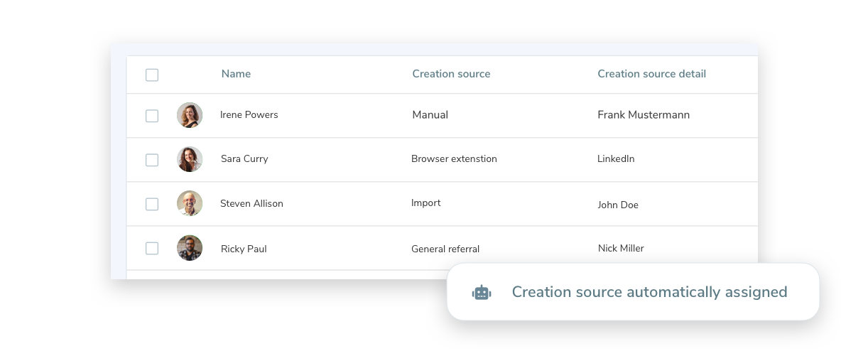
Task: Open Irene Powers' profile avatar
Action: point(190,115)
